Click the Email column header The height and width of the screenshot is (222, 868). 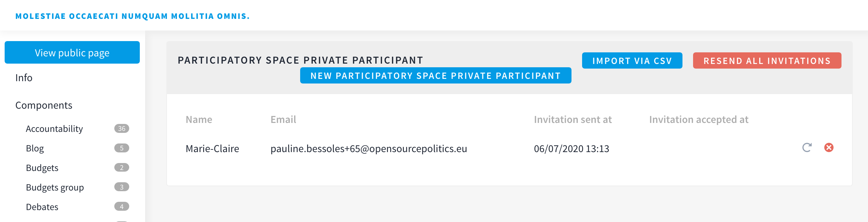click(283, 120)
